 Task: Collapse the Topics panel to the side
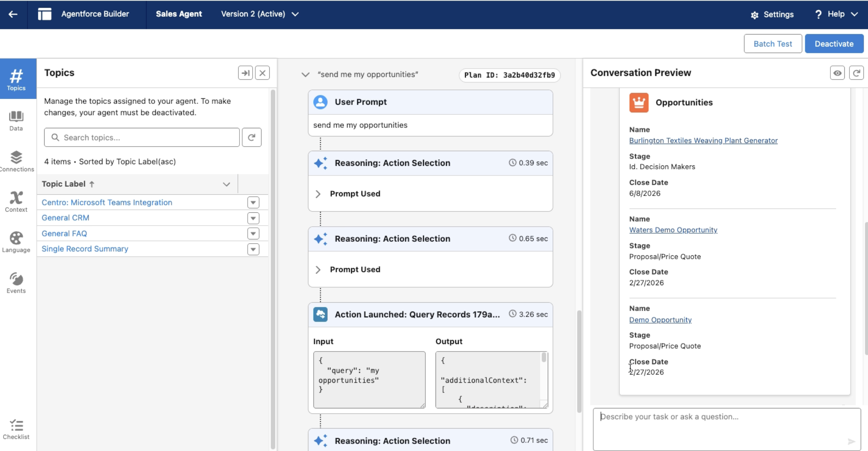point(245,73)
